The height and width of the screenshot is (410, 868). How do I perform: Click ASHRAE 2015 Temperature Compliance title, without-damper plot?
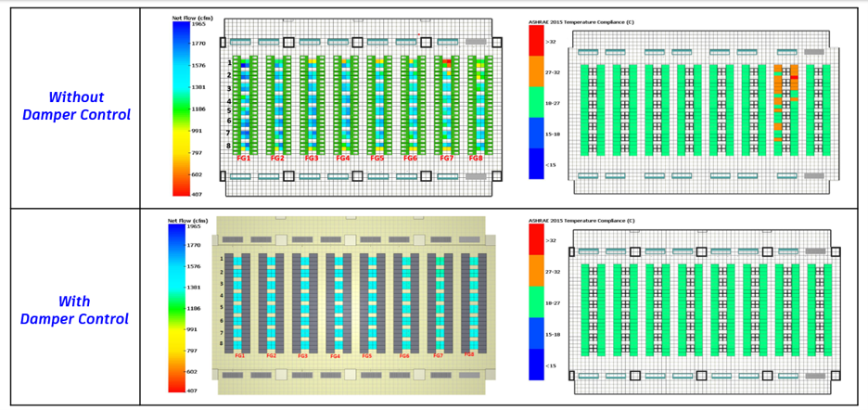[581, 21]
